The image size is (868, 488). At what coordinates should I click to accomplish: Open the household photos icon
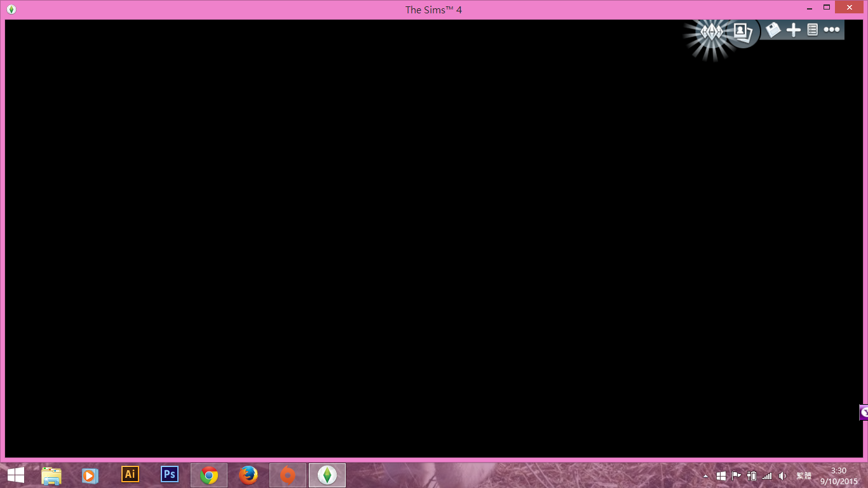(x=742, y=31)
